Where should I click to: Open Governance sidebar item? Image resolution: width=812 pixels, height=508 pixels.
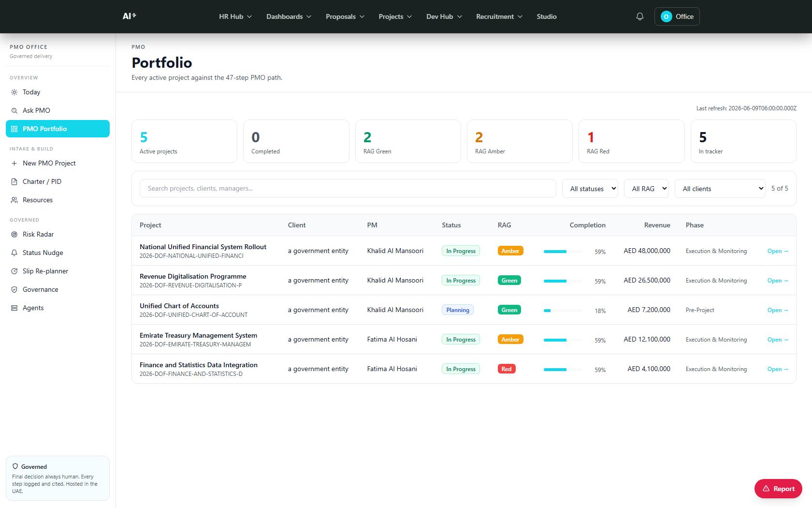tap(58, 289)
